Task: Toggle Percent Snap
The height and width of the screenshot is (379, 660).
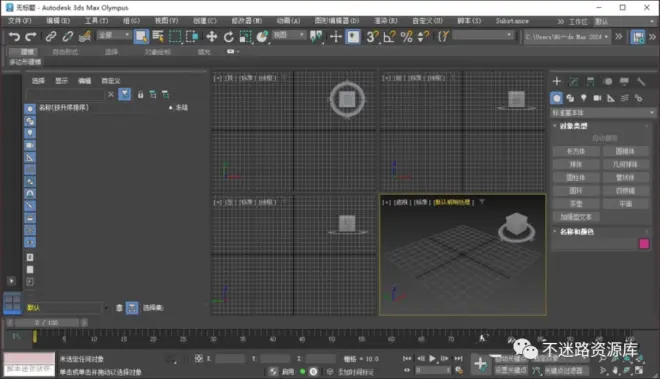Action: click(406, 37)
